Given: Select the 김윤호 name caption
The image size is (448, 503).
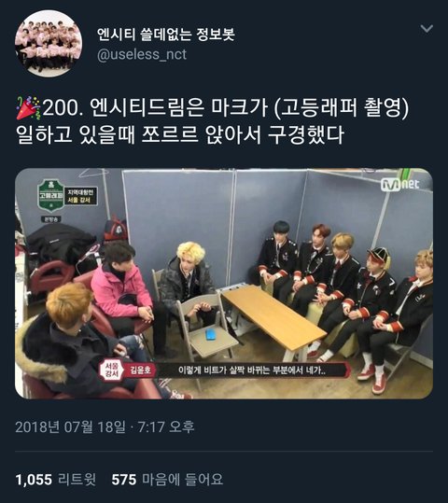Looking at the screenshot, I should 140,370.
